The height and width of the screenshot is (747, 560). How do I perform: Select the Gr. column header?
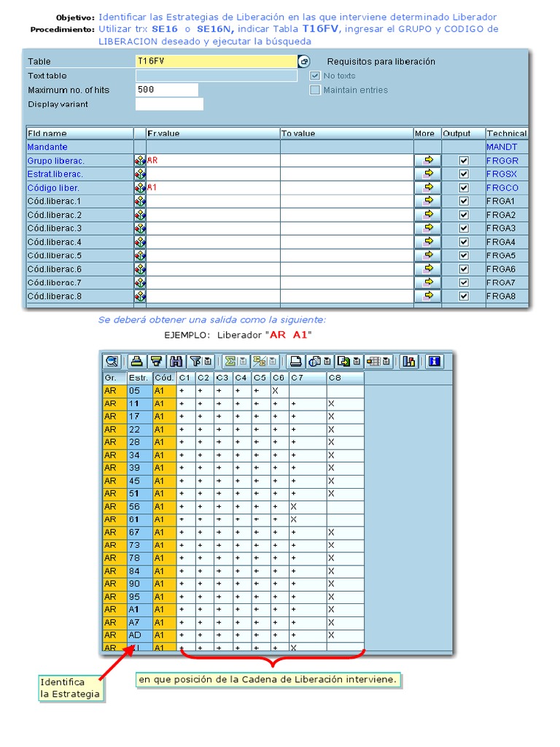click(114, 378)
